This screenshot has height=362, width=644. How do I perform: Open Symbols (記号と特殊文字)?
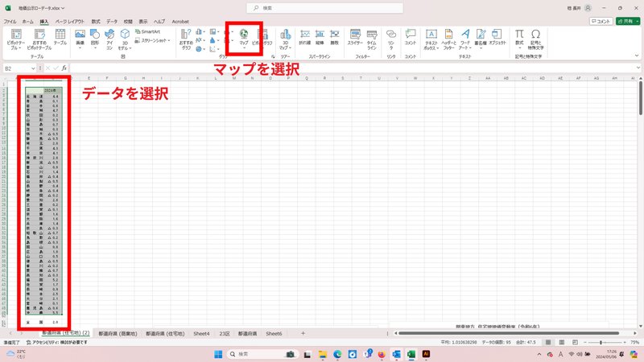[x=535, y=39]
